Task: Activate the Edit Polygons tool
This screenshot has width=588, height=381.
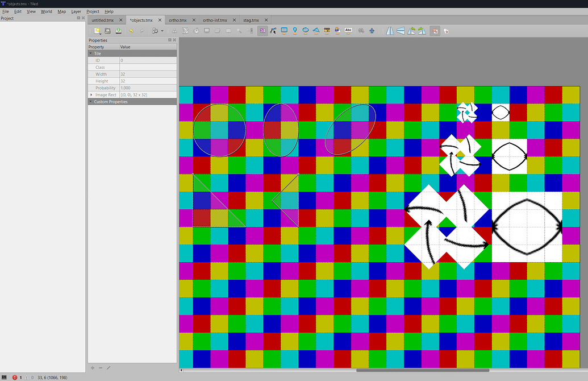Action: [273, 31]
